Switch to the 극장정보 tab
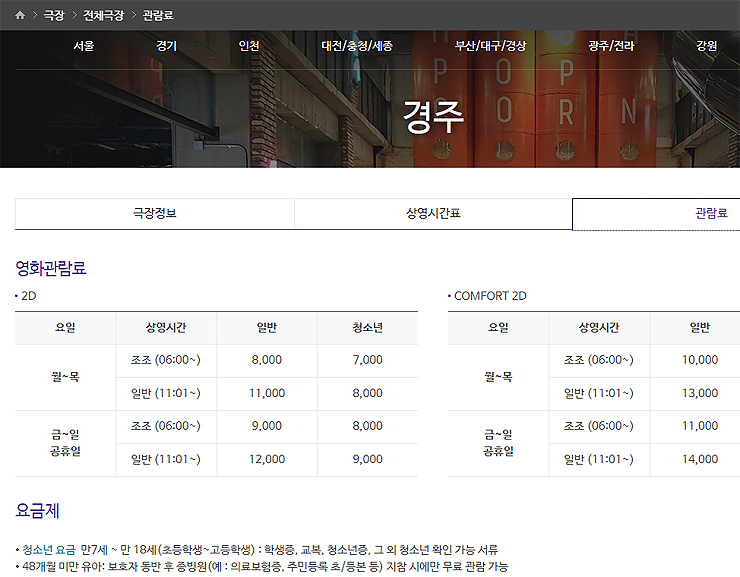Viewport: 740px width, 577px height. (155, 214)
